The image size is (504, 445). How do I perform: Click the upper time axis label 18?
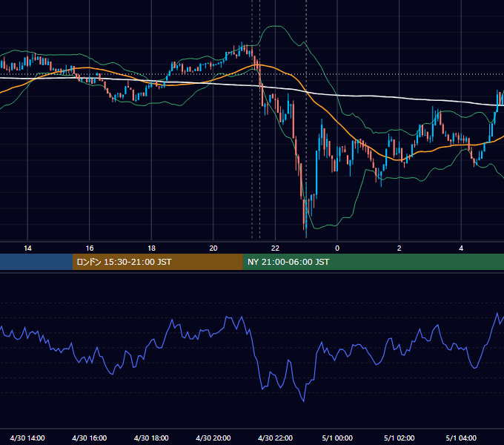(x=151, y=248)
